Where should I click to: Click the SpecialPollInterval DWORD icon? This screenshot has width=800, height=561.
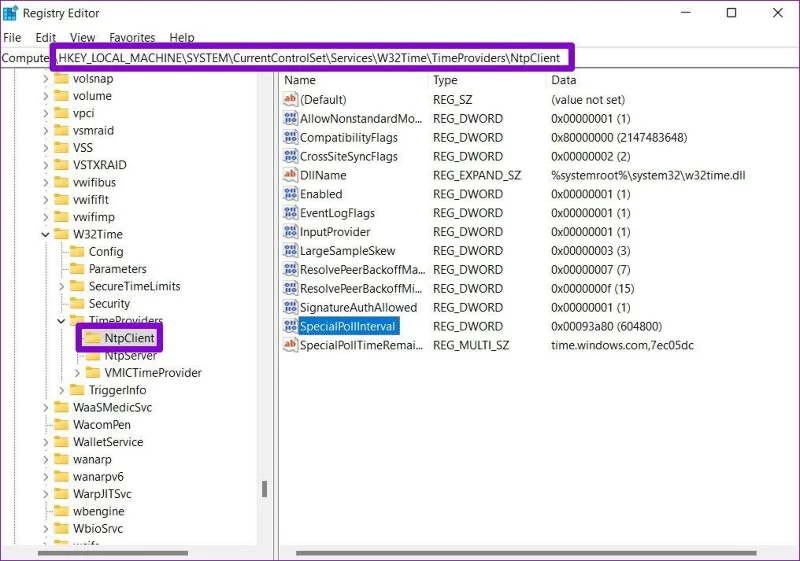click(290, 326)
